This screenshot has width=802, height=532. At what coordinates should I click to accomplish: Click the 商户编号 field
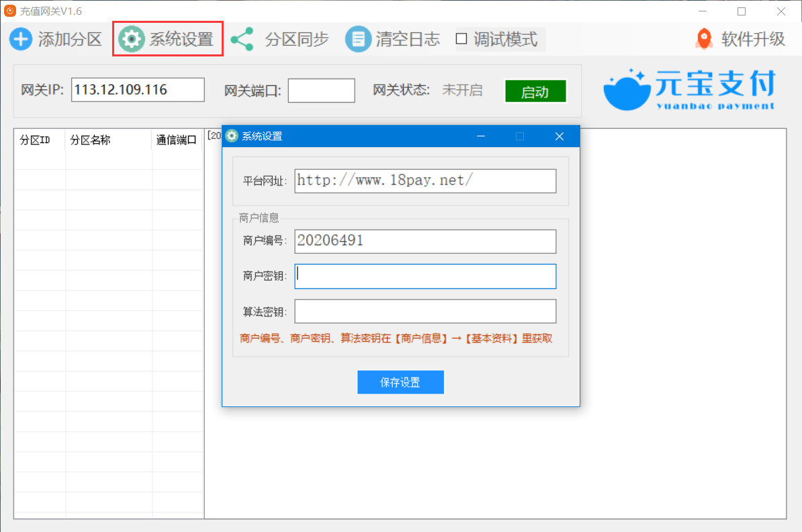tap(425, 241)
